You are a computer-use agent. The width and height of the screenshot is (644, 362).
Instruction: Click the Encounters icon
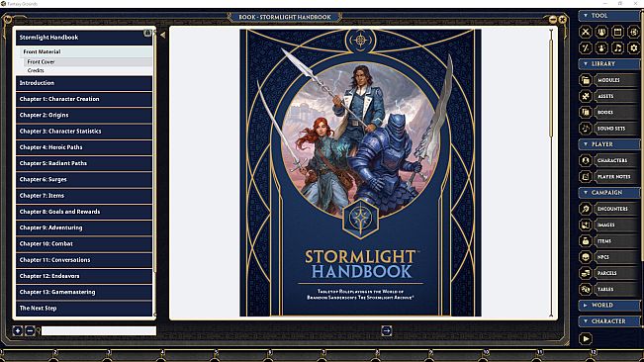coord(586,209)
